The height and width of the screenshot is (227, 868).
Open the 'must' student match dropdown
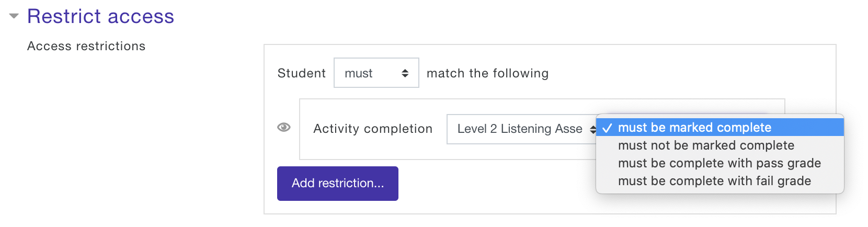pyautogui.click(x=376, y=73)
